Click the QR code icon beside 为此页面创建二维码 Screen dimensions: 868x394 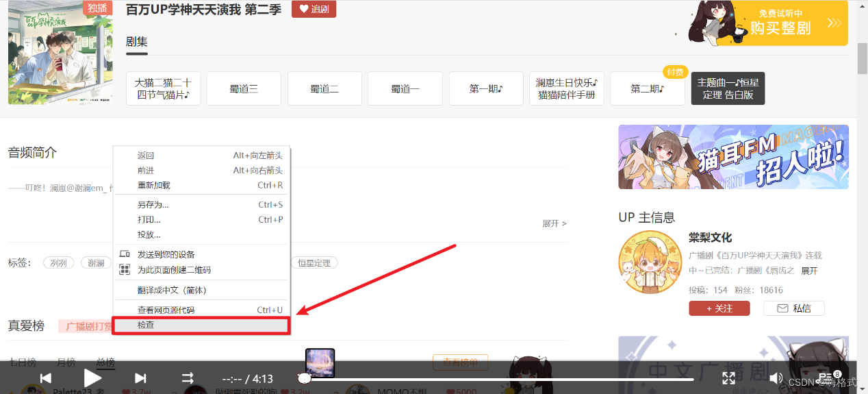click(x=125, y=270)
